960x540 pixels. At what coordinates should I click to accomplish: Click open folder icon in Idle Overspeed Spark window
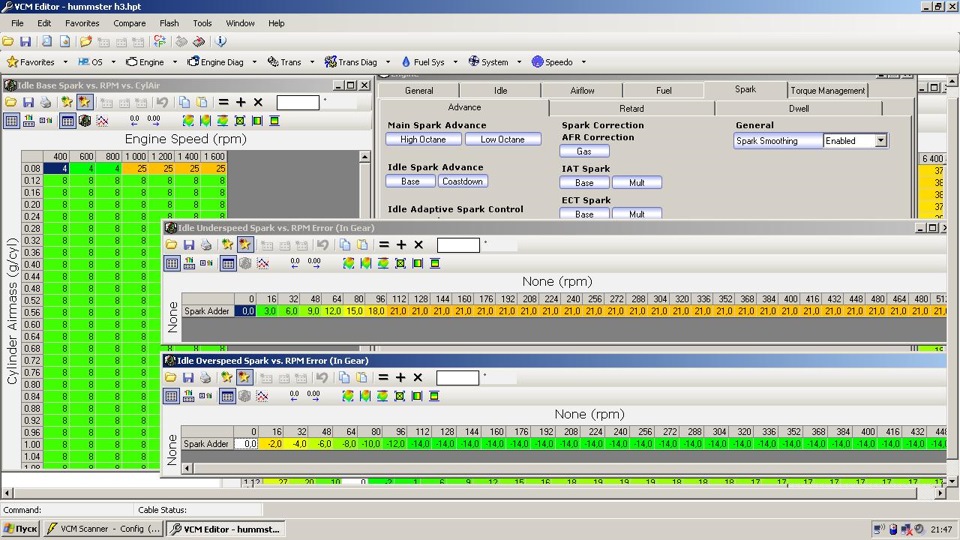[170, 378]
